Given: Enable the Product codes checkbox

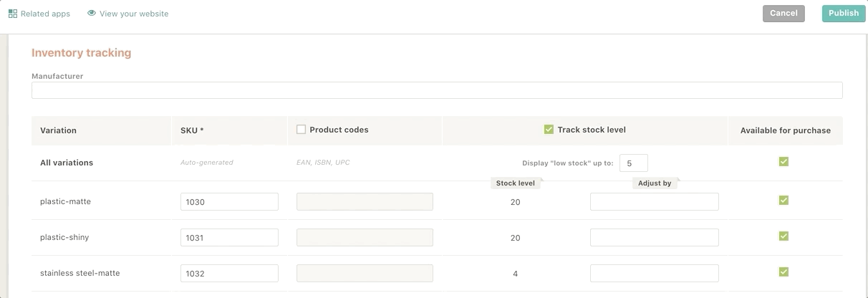Looking at the screenshot, I should point(301,130).
